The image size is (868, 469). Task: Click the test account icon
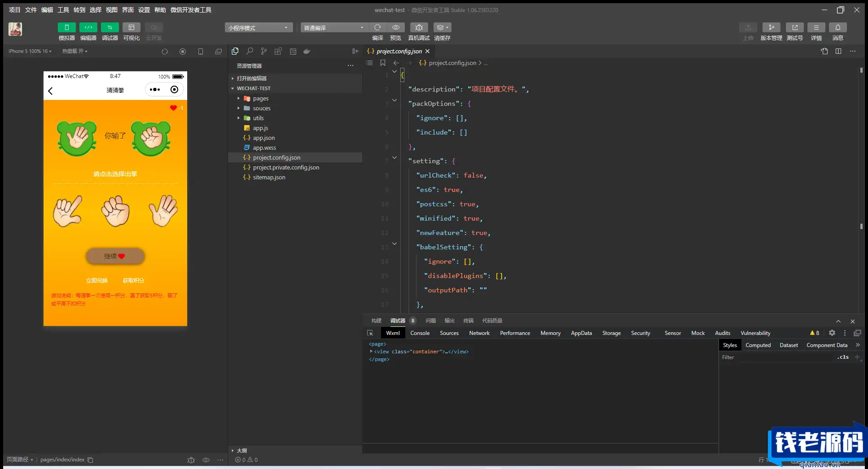point(794,27)
